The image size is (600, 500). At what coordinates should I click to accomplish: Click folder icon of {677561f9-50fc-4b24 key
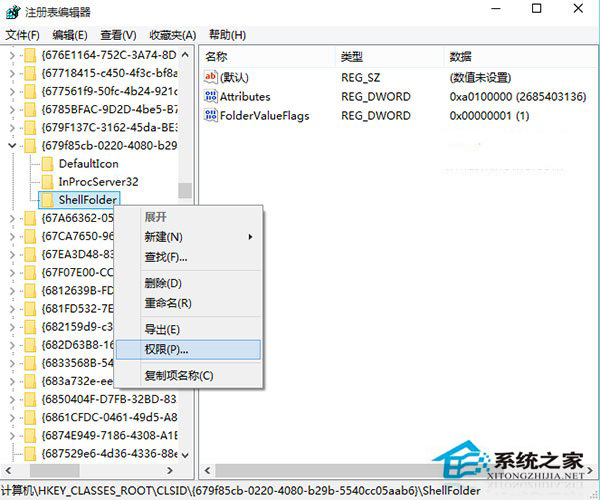(x=30, y=91)
